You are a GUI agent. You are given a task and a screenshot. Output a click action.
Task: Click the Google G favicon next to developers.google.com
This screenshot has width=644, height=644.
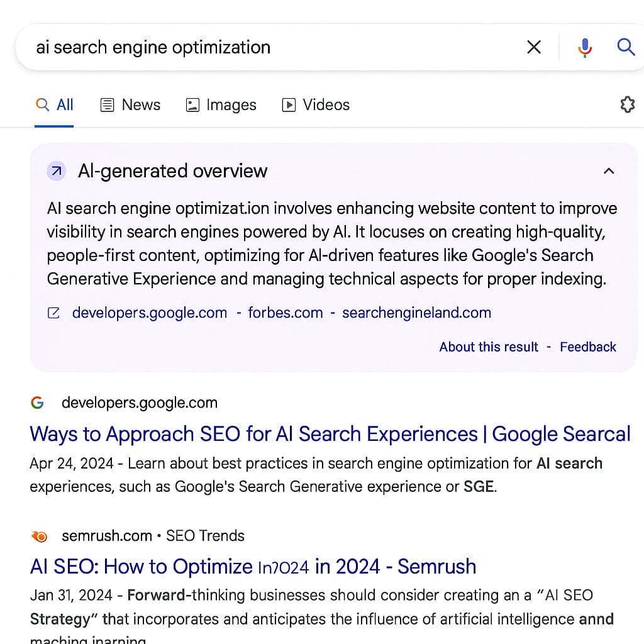36,402
